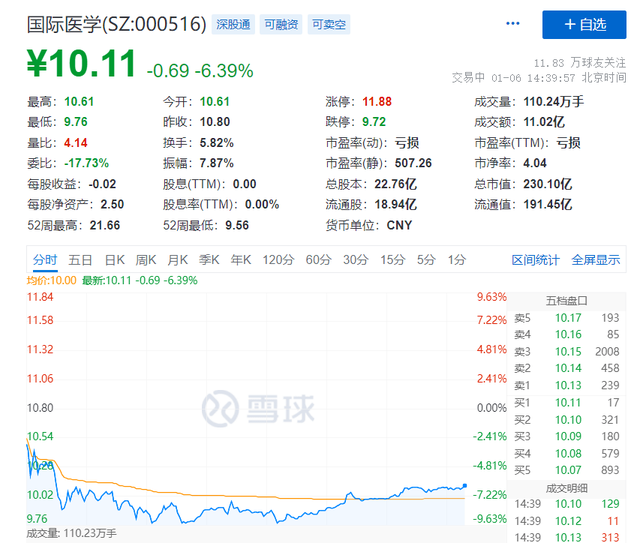
Task: Open the 周K chart tab
Action: [146, 260]
